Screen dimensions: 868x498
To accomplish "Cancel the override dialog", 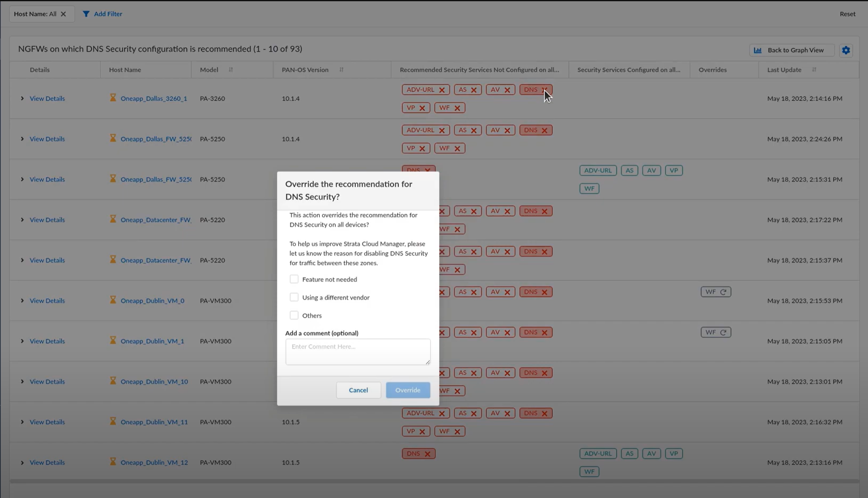I will 358,390.
